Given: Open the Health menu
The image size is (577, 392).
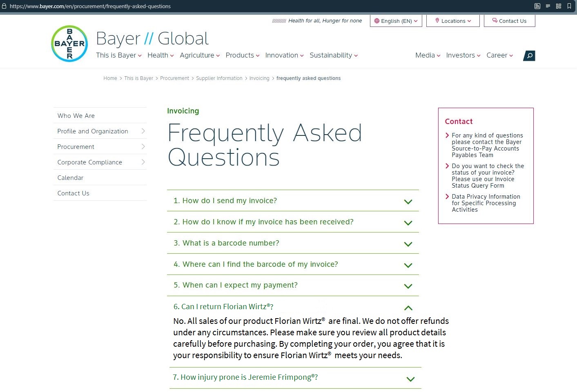Looking at the screenshot, I should (x=160, y=55).
